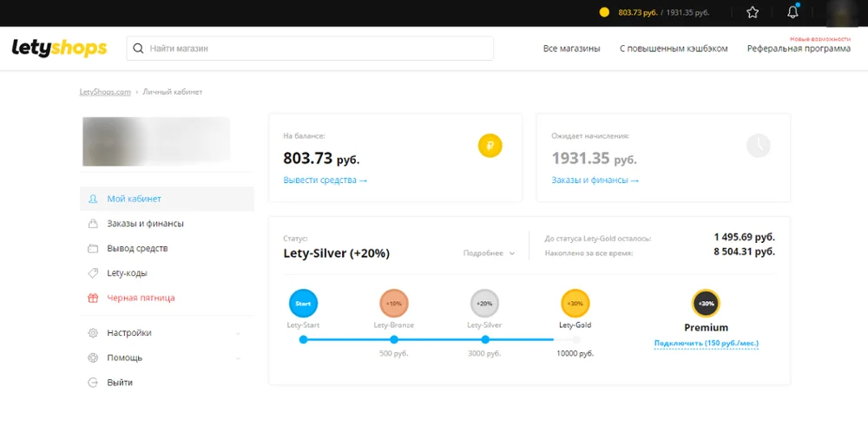The width and height of the screenshot is (868, 426).
Task: Click the magnifier icon in search field
Action: coord(138,49)
